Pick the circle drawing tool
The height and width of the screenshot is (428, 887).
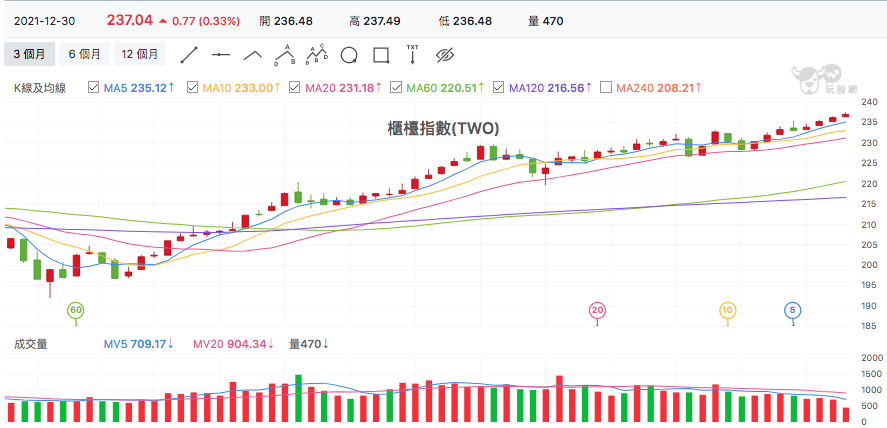[349, 55]
